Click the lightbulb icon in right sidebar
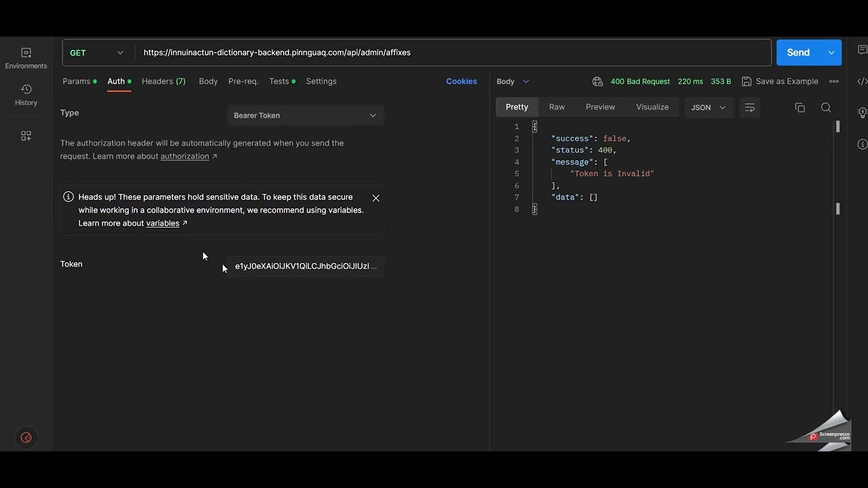The image size is (868, 488). tap(863, 113)
